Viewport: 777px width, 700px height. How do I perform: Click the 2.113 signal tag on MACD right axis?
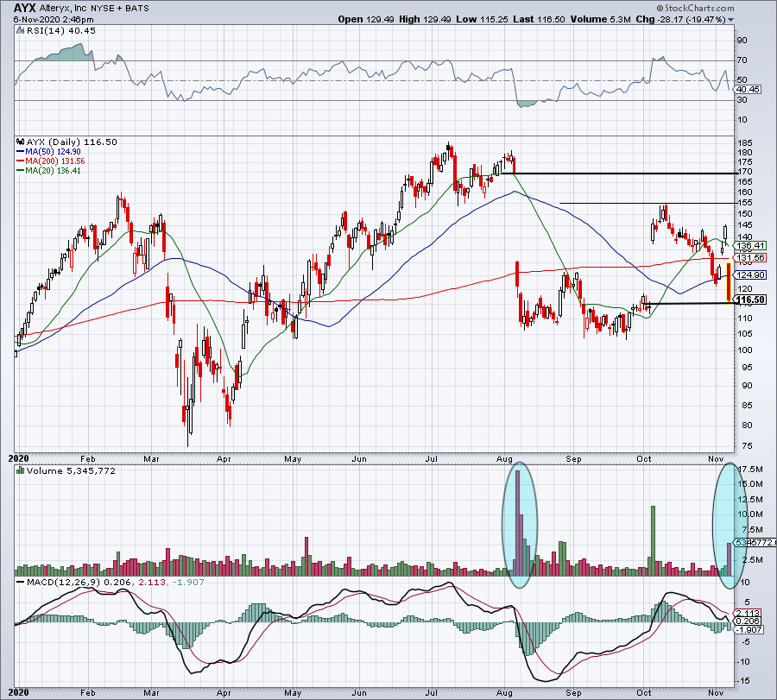pos(748,614)
